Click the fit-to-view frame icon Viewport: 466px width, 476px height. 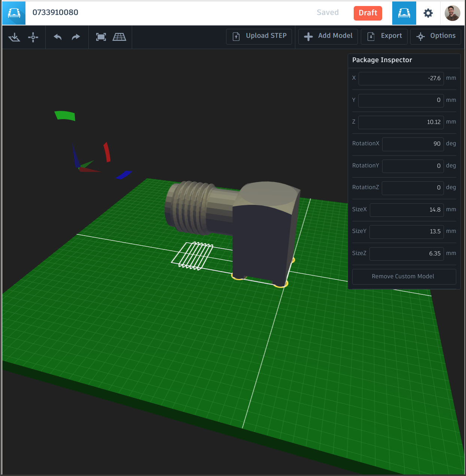point(101,37)
